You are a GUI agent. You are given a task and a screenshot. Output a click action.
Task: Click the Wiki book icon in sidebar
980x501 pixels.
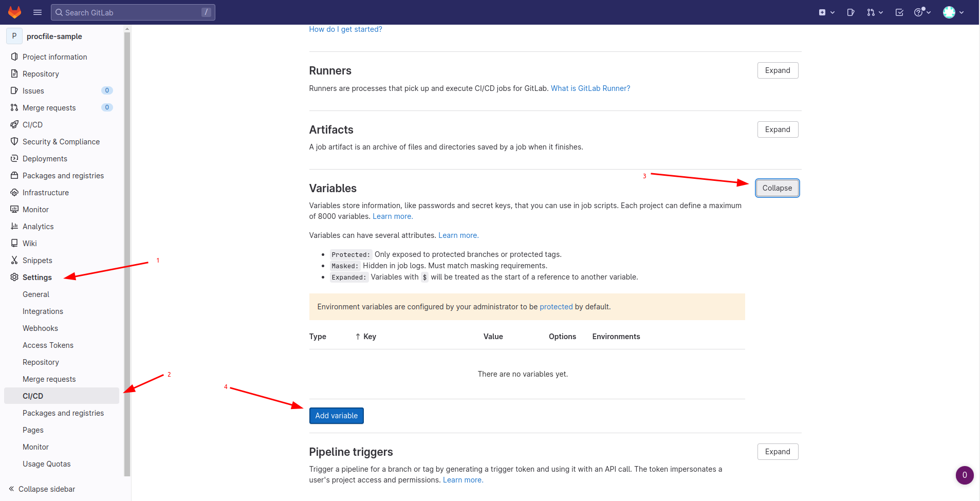(14, 243)
